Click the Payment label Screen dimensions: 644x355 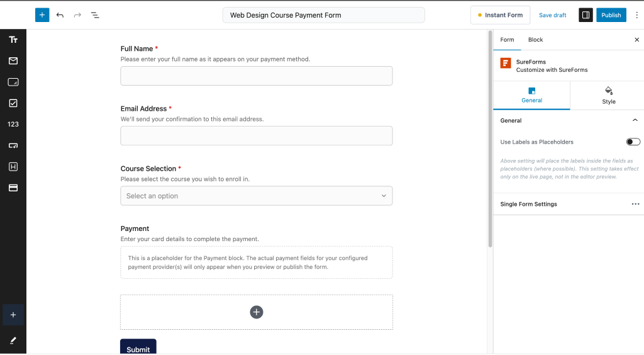[135, 228]
